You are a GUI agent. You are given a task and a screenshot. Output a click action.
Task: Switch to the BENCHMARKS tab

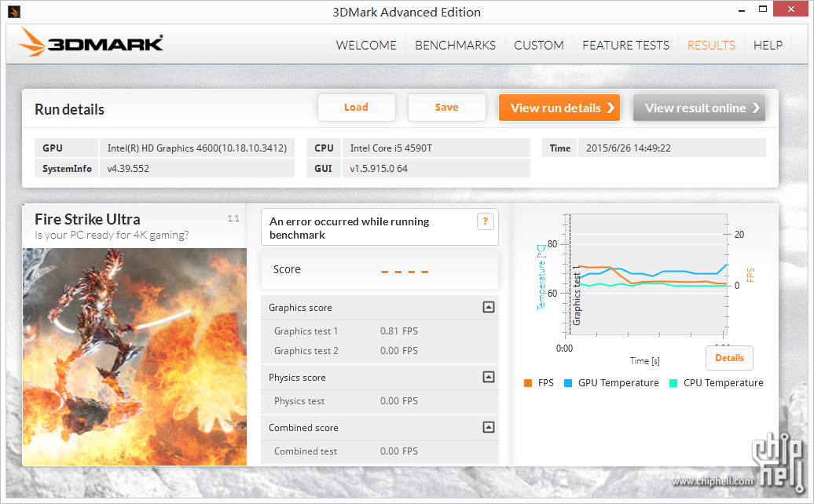coord(455,45)
